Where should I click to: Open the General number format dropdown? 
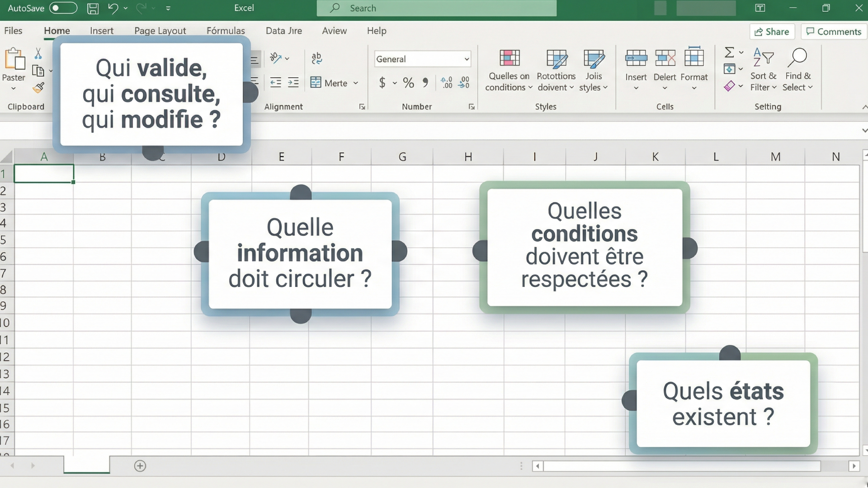click(x=467, y=59)
